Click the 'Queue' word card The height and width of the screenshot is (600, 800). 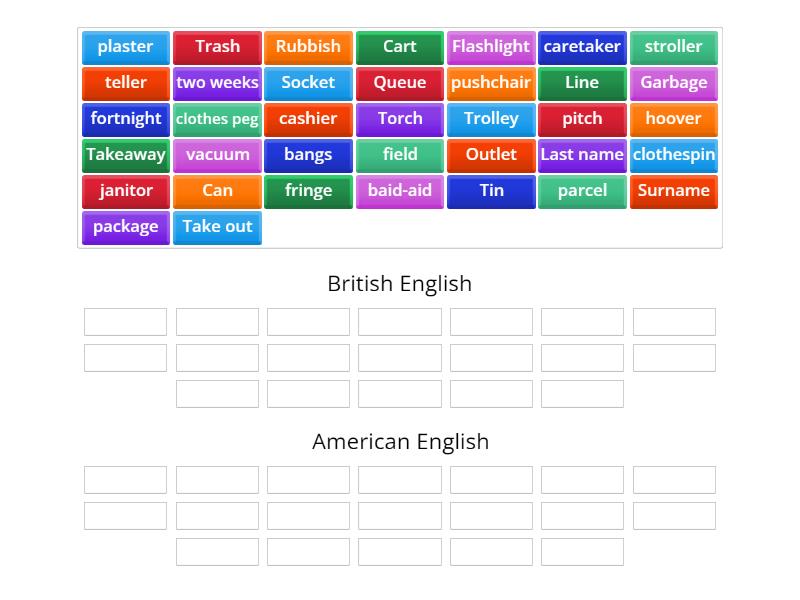coord(400,83)
